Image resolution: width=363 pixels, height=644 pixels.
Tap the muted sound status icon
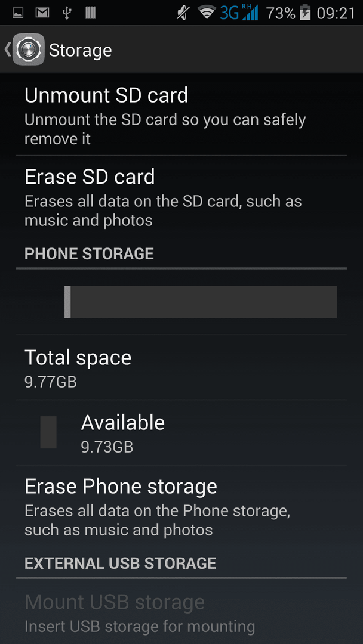coord(182,13)
